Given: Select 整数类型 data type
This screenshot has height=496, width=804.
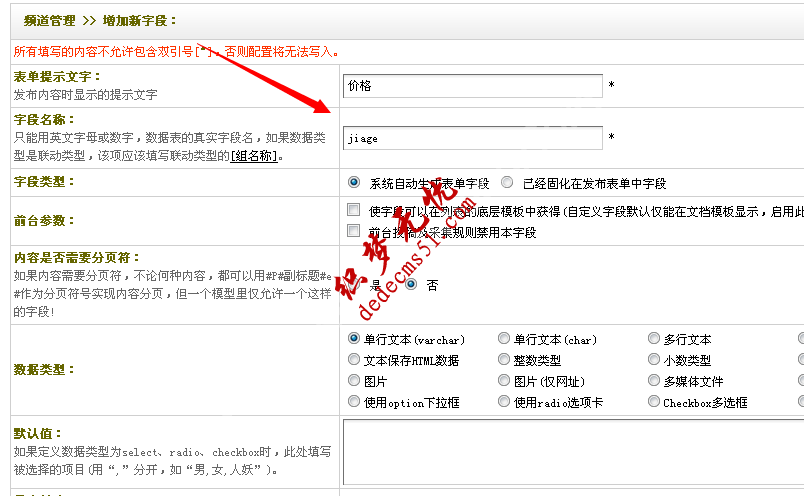Looking at the screenshot, I should coord(504,360).
